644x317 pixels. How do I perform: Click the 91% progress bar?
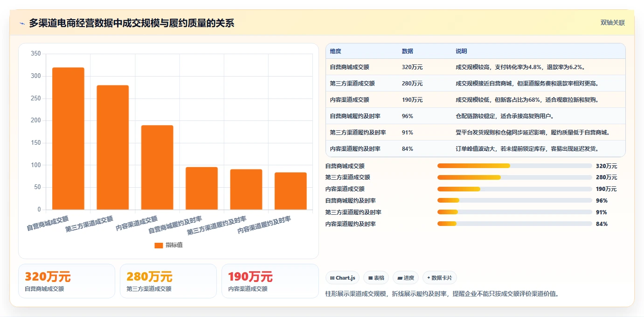(x=515, y=212)
